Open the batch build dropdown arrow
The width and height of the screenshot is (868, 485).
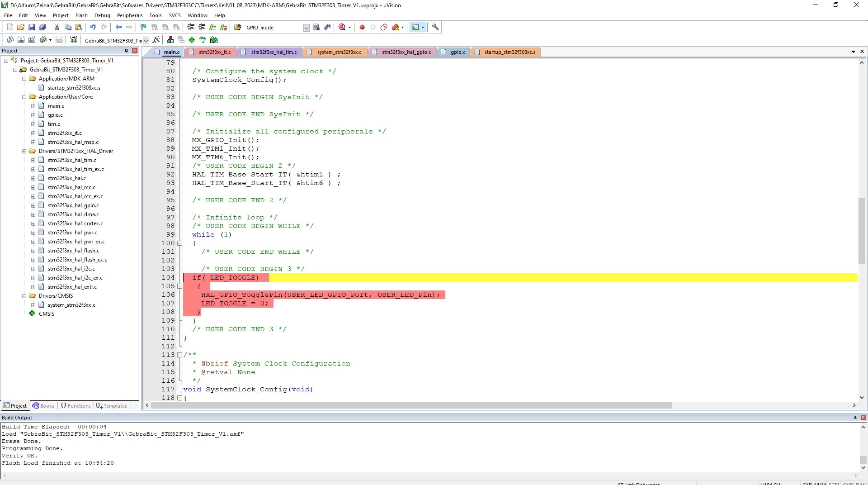tap(50, 40)
